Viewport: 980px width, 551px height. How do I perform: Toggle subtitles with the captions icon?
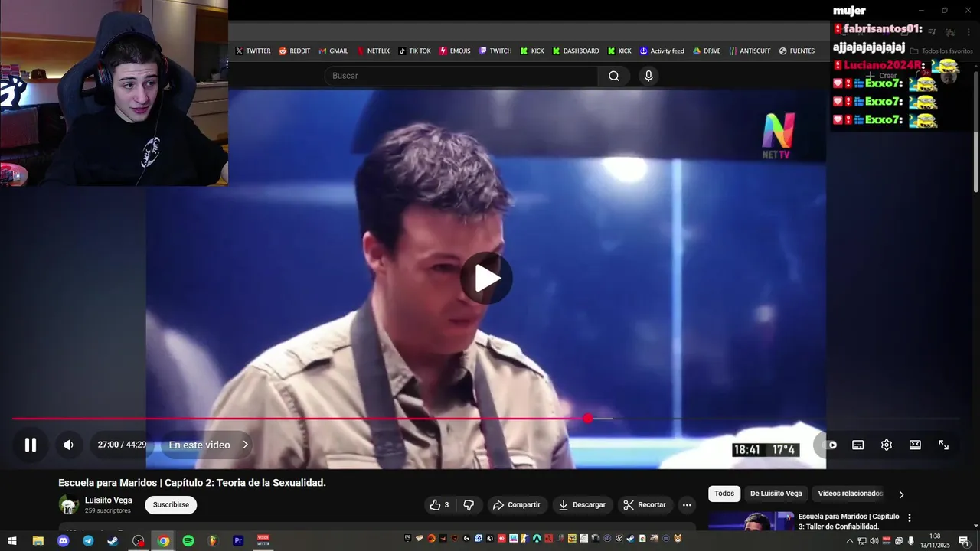point(858,445)
